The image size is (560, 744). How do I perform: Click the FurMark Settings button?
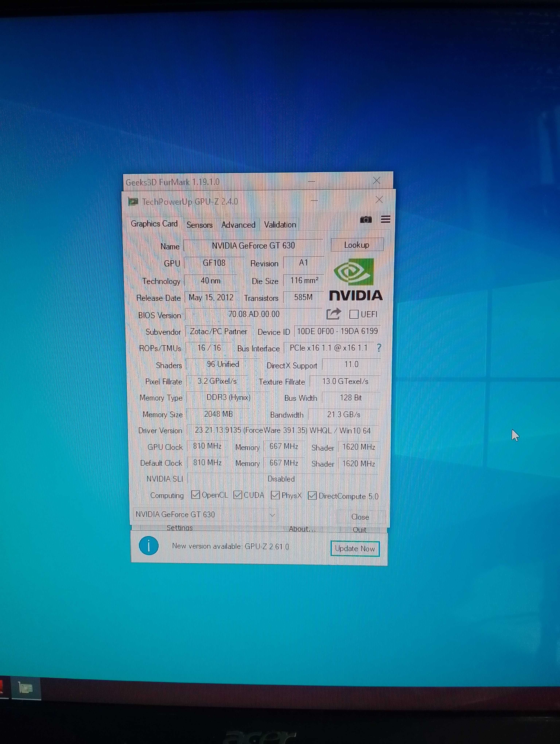pos(180,528)
